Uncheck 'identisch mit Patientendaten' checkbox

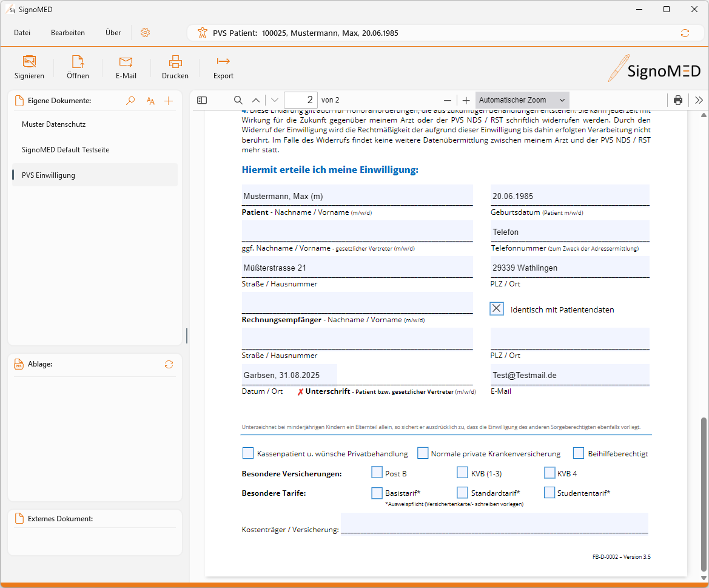(x=497, y=309)
